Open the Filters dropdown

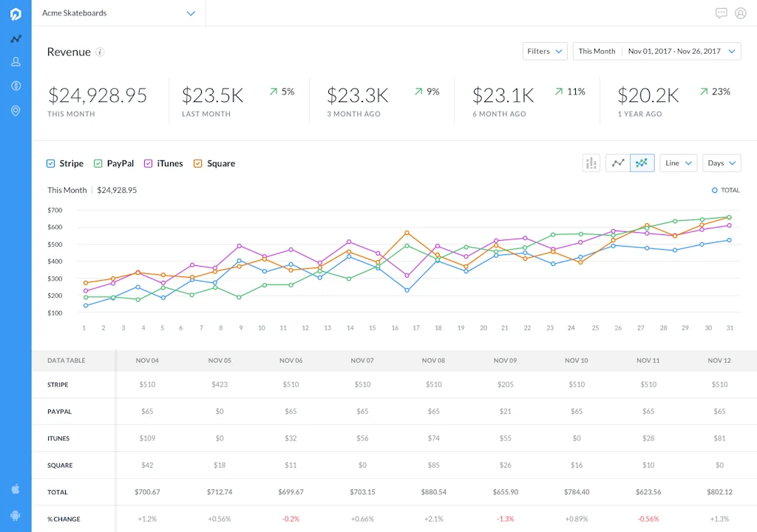click(545, 51)
